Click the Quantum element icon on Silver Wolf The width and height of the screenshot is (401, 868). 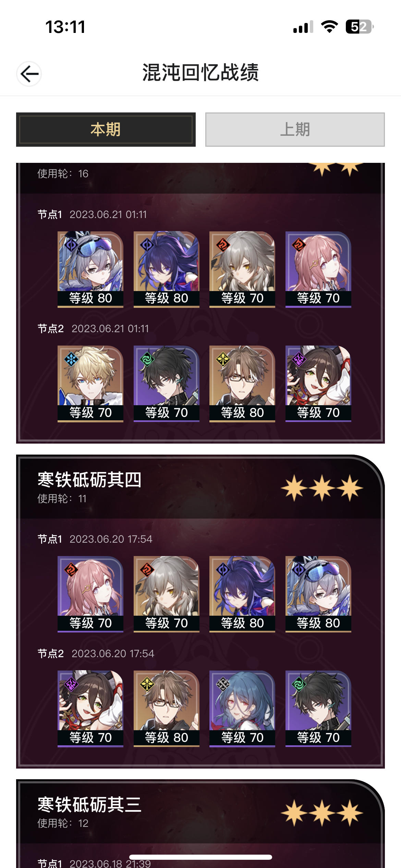71,245
